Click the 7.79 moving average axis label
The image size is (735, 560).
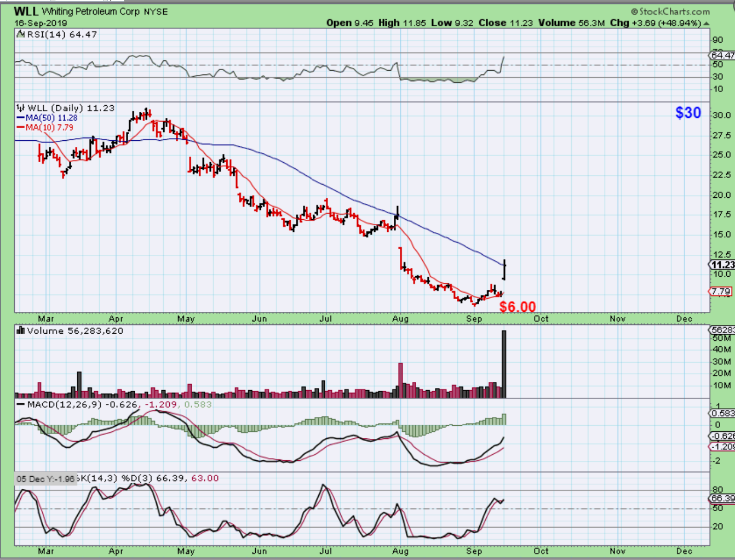pyautogui.click(x=721, y=292)
